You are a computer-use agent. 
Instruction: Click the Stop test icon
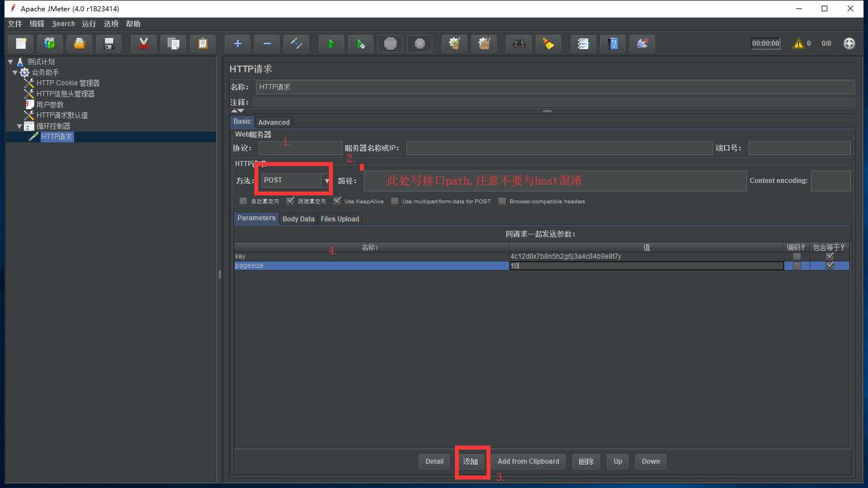[390, 43]
